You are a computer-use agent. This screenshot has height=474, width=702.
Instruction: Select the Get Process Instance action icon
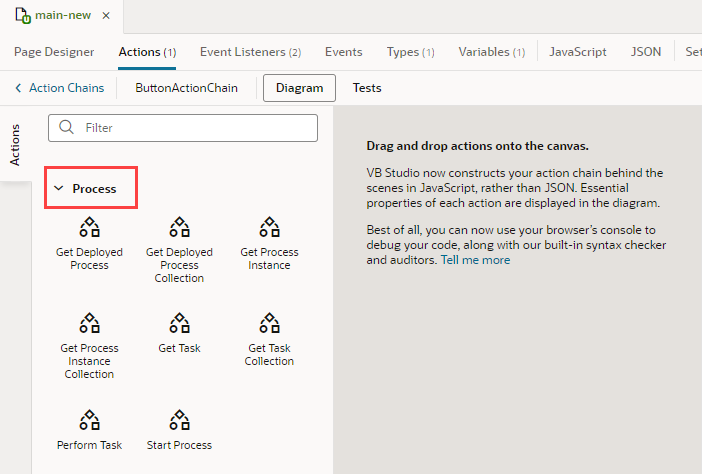pyautogui.click(x=270, y=227)
